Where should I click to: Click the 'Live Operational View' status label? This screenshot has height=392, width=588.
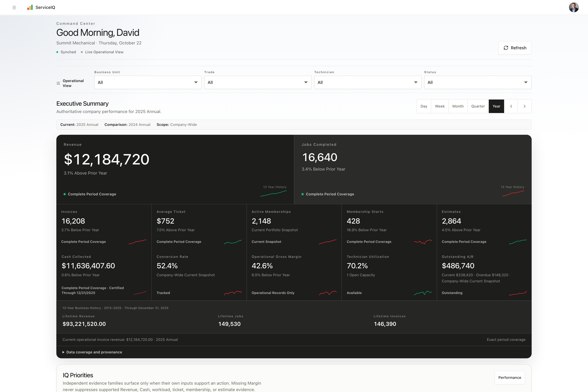point(102,52)
